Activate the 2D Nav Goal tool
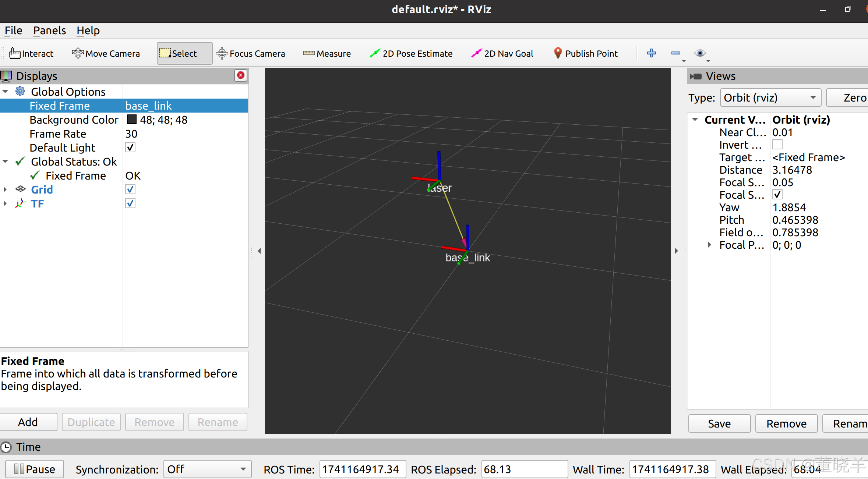This screenshot has width=868, height=479. 502,53
